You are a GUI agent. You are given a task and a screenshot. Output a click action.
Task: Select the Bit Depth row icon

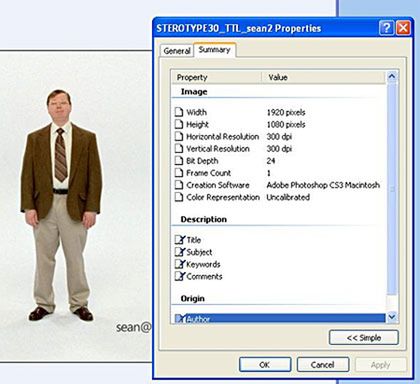(x=179, y=161)
